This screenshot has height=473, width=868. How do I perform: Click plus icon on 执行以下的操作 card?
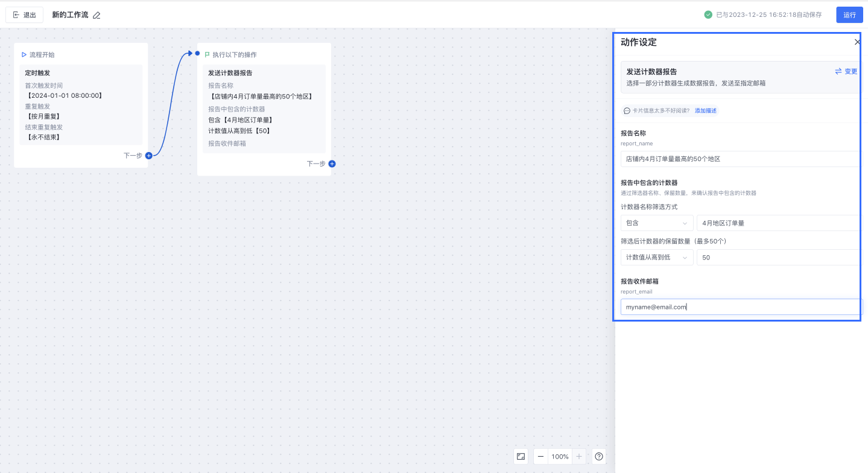pyautogui.click(x=332, y=163)
